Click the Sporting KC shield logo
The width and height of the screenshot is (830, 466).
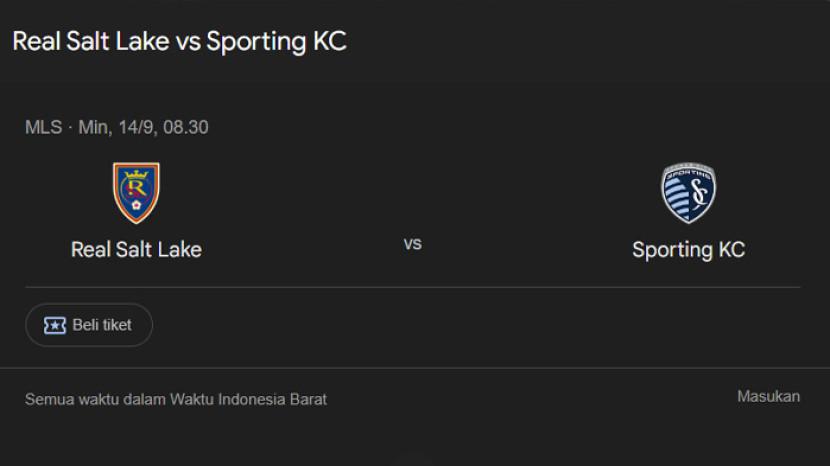click(x=688, y=193)
